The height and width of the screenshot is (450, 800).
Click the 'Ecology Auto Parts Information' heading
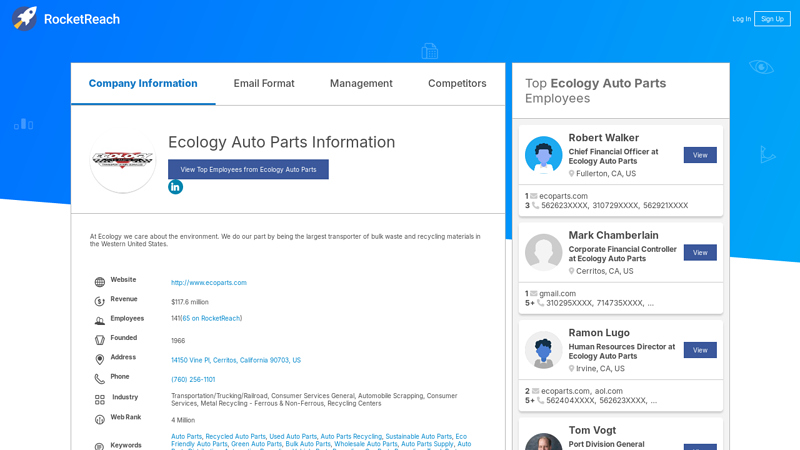pos(282,142)
